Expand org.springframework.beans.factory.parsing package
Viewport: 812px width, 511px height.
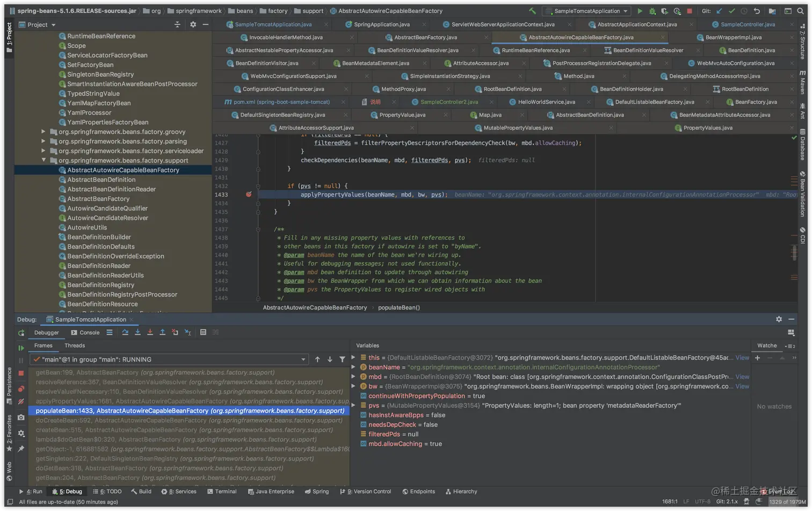[x=44, y=141]
